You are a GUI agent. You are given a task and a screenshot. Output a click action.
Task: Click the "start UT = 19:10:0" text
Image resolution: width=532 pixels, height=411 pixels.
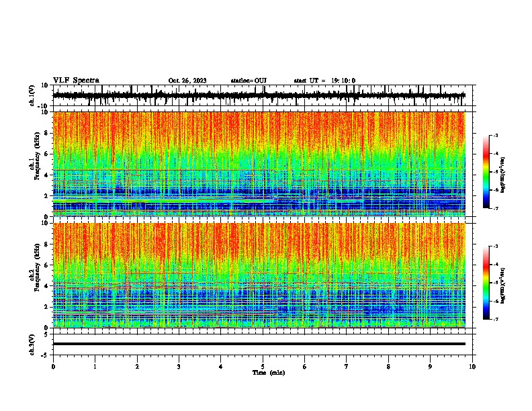click(x=324, y=81)
